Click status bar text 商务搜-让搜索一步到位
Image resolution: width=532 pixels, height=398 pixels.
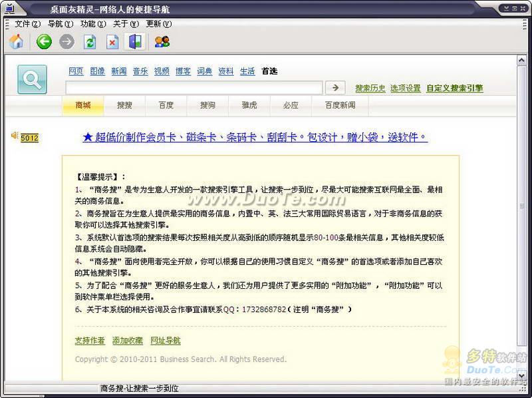tap(140, 388)
